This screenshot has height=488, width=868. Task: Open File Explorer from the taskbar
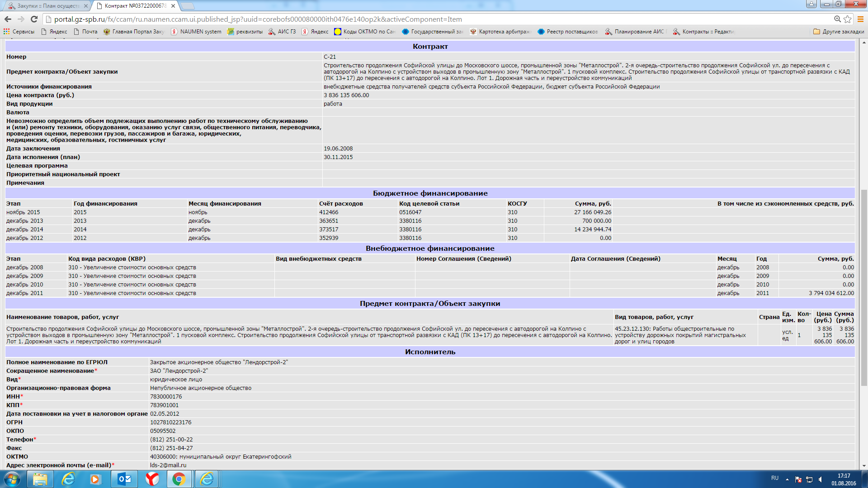coord(40,479)
